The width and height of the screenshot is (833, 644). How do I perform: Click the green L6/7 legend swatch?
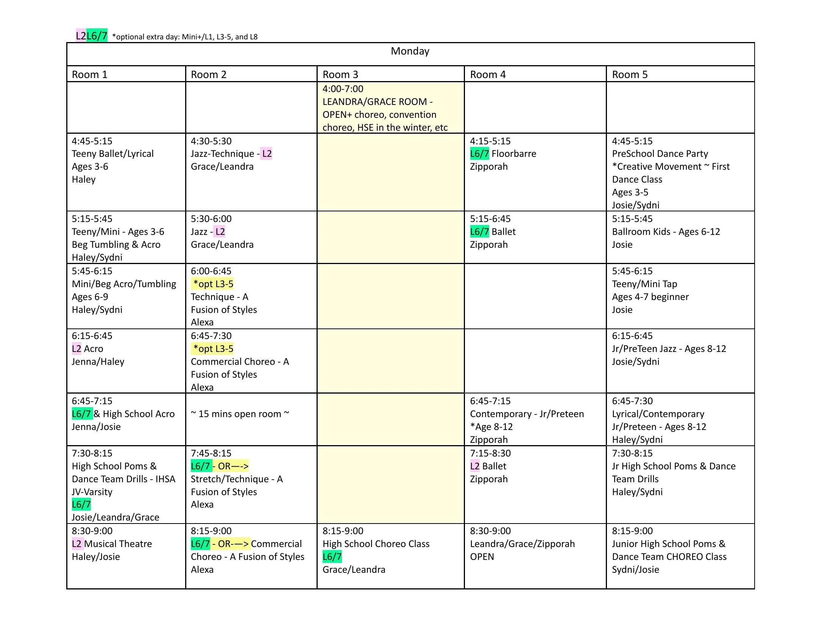coord(97,36)
